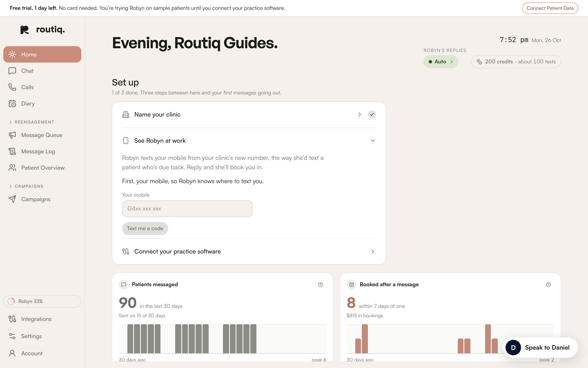Screen dimensions: 588x368
Task: Collapse the See Robyn at work step
Action: tap(373, 141)
